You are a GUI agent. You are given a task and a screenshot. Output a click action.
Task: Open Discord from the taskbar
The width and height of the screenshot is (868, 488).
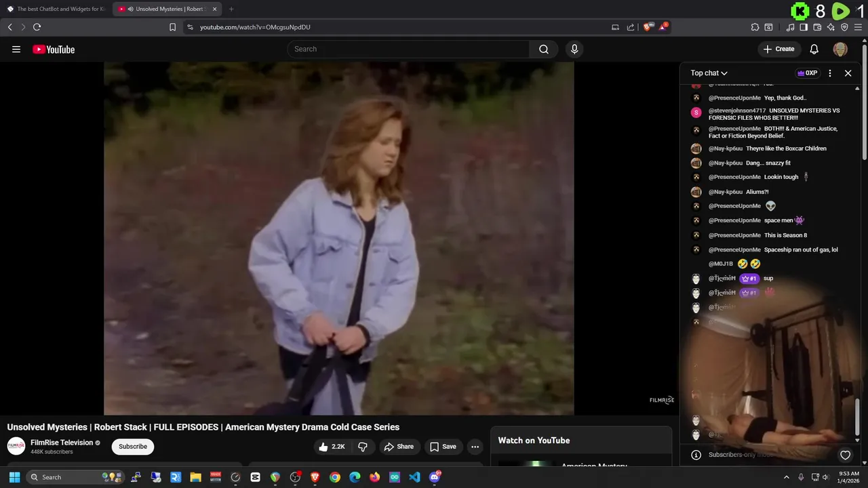click(435, 477)
